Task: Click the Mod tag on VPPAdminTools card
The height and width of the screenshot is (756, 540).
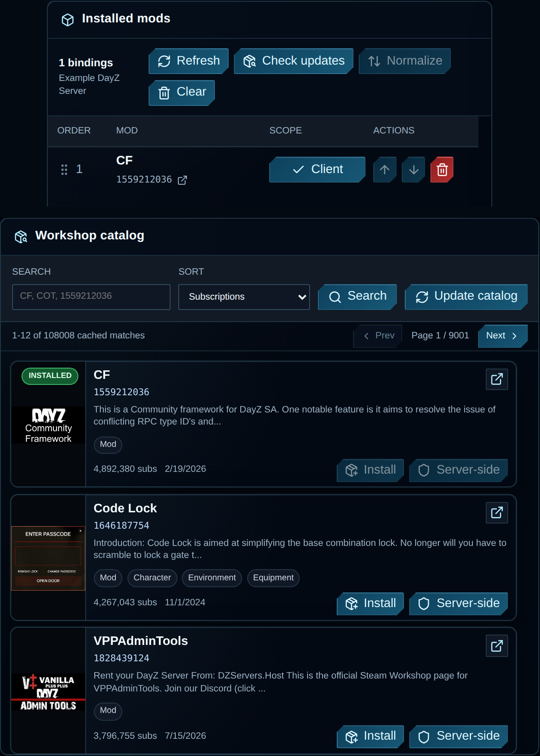Action: (x=108, y=711)
